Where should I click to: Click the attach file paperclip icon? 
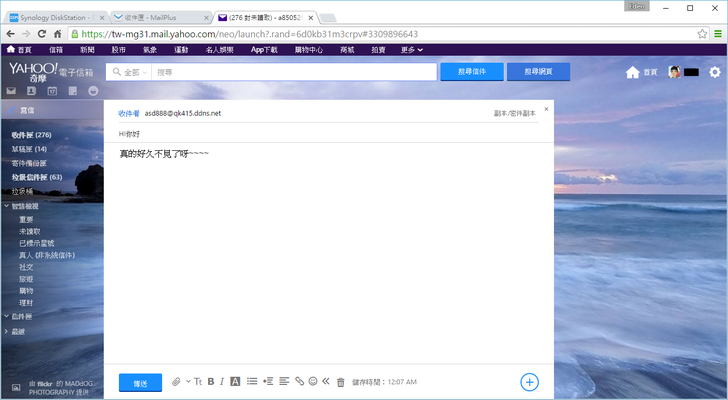point(176,382)
